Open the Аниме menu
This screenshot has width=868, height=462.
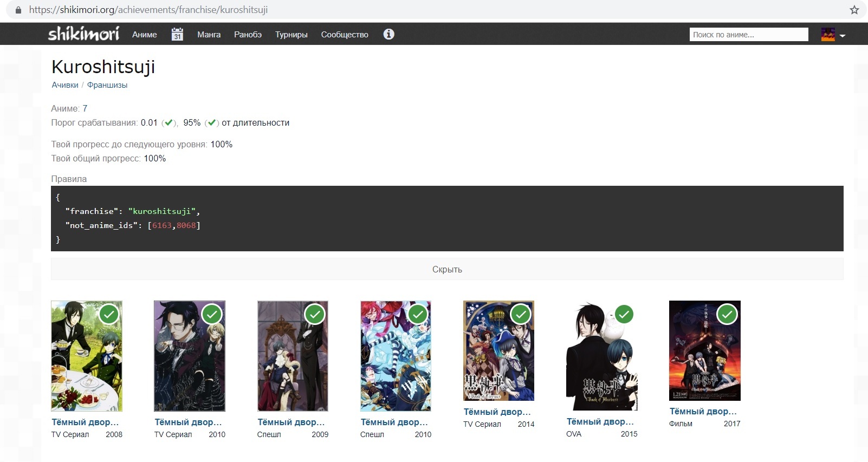point(145,35)
